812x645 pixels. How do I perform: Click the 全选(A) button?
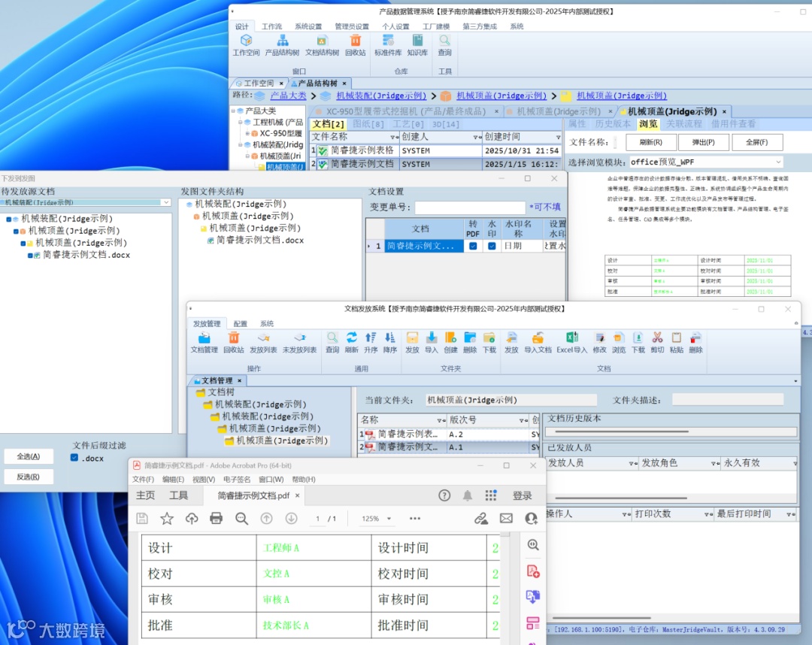(x=29, y=456)
